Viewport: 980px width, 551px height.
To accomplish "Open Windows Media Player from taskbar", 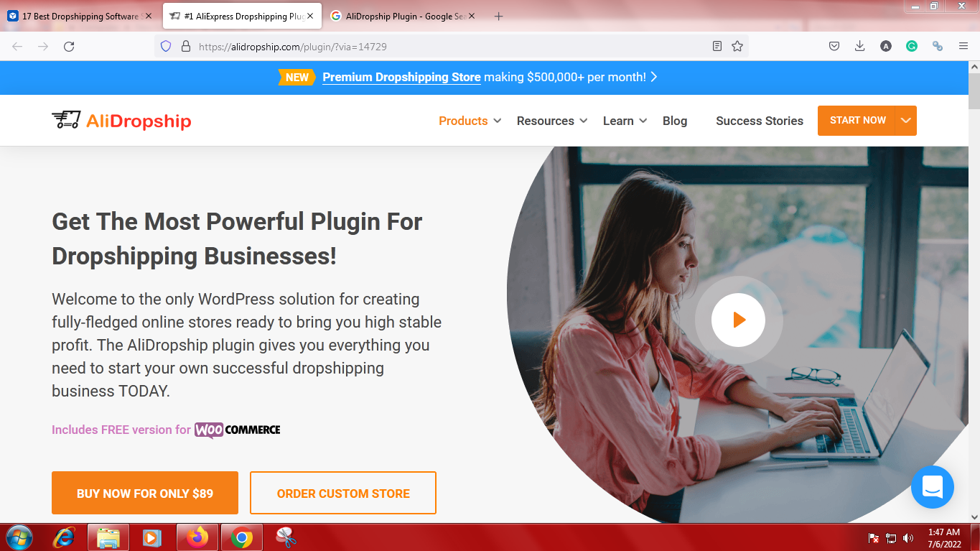I will point(152,537).
